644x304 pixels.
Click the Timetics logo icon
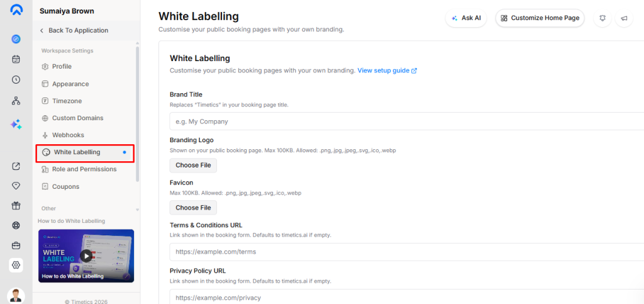(x=16, y=10)
